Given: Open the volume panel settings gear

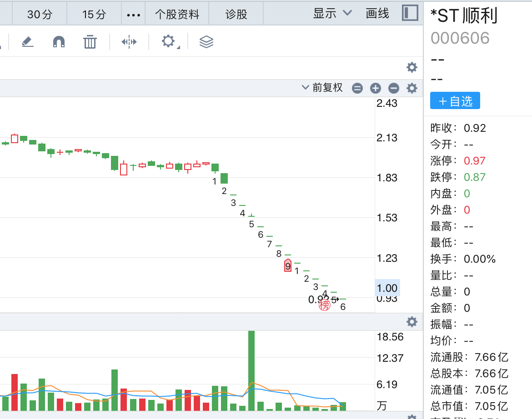Looking at the screenshot, I should point(412,322).
